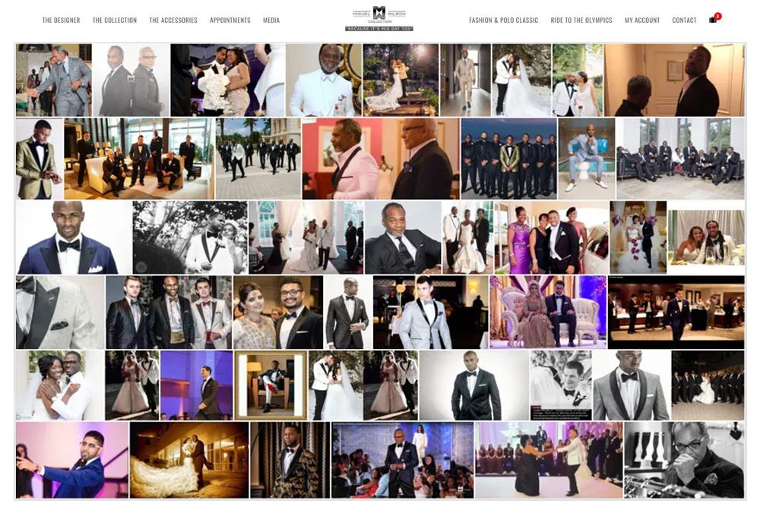The height and width of the screenshot is (532, 760).
Task: Click the Miguel Wilson Collection logo
Action: click(379, 17)
